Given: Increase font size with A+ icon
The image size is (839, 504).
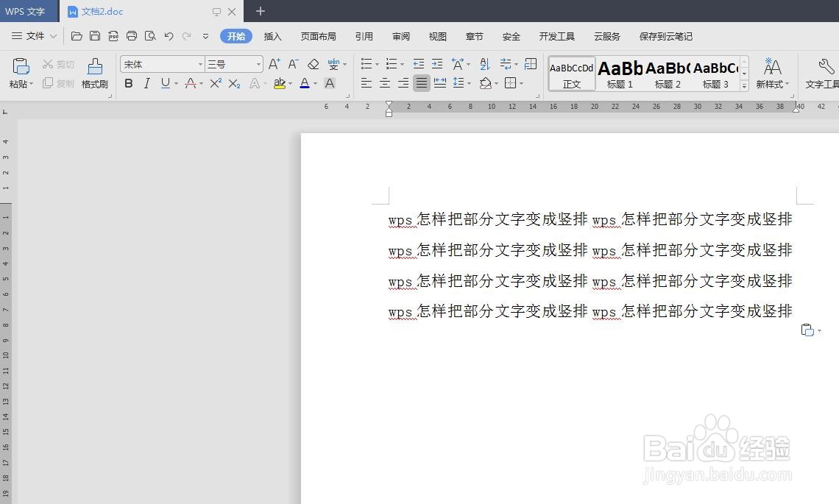Looking at the screenshot, I should click(274, 64).
